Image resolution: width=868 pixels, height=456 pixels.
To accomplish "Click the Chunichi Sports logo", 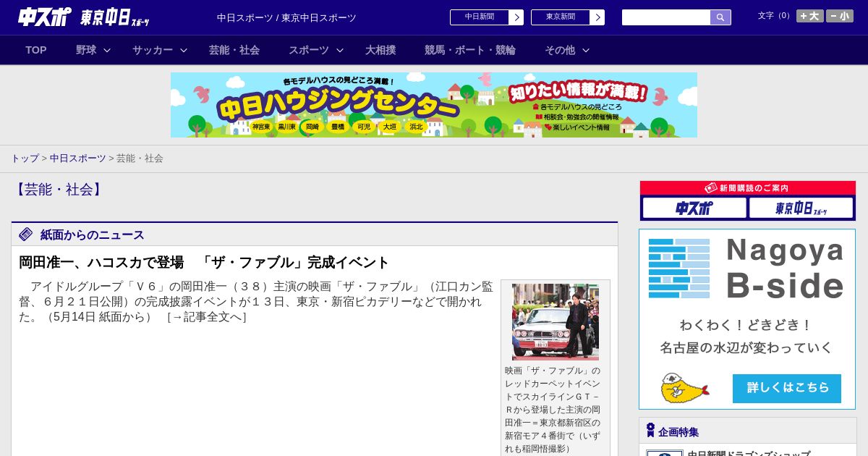I will (x=45, y=17).
